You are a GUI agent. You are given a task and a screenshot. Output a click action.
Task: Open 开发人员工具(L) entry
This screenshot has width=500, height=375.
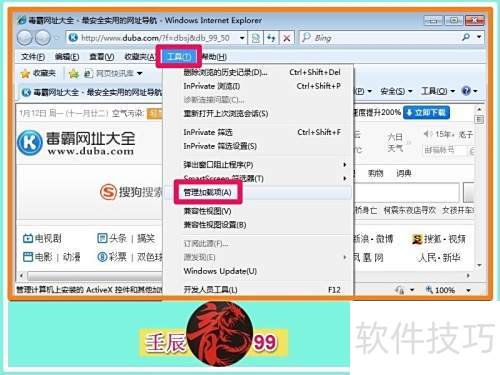tap(258, 290)
